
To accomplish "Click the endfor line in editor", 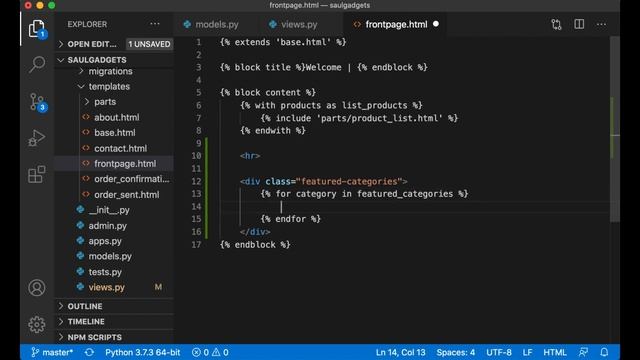I will pyautogui.click(x=291, y=219).
